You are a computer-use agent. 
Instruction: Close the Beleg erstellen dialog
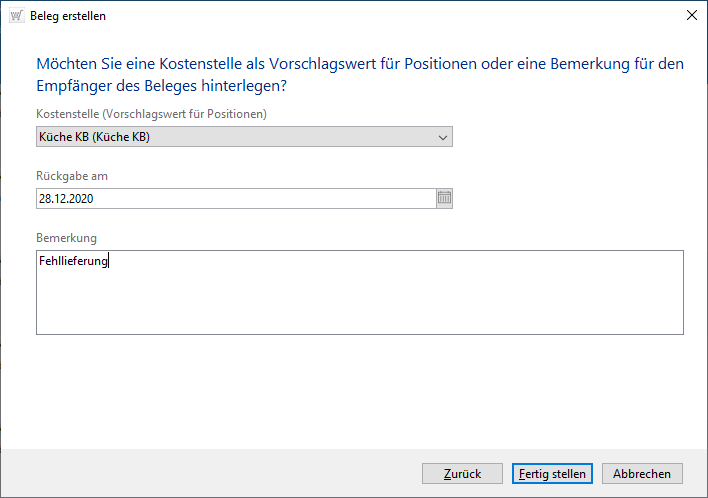click(690, 16)
